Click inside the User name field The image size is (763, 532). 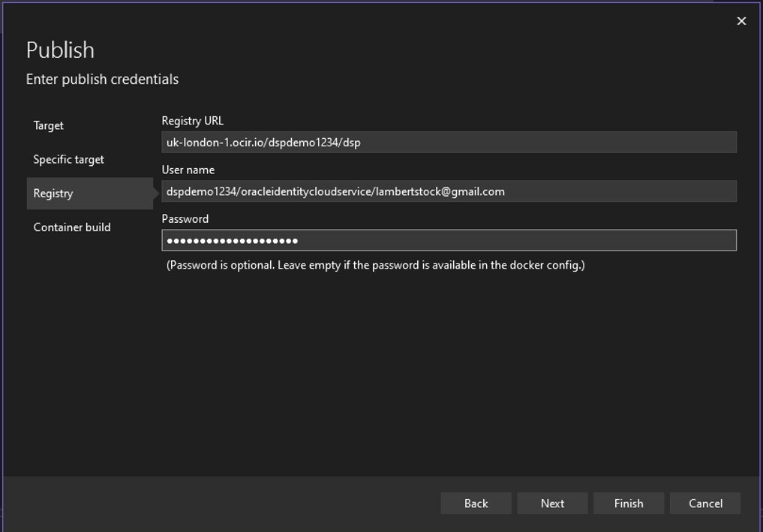[449, 191]
